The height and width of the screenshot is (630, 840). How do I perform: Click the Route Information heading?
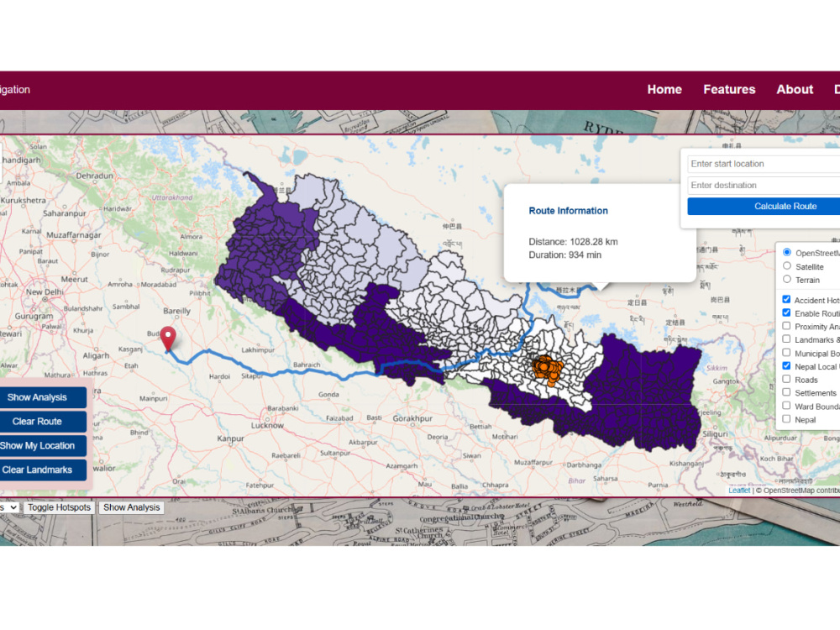[x=568, y=211]
